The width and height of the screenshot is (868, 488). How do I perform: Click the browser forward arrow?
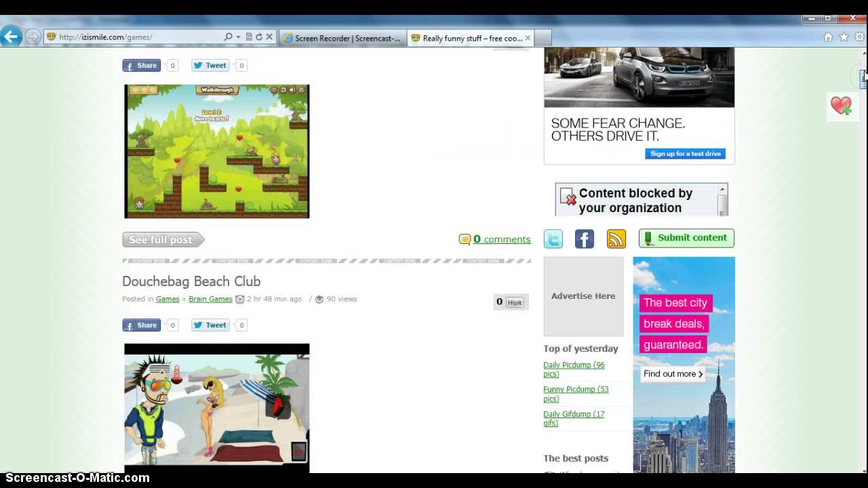tap(33, 37)
